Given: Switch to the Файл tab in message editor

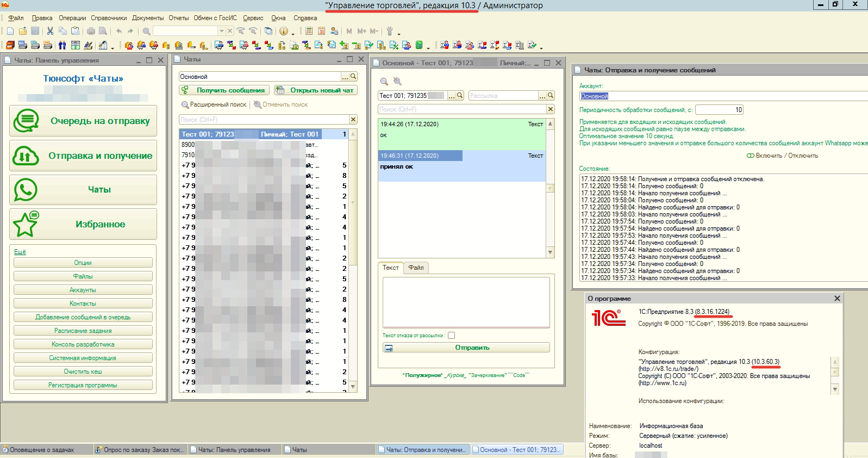Looking at the screenshot, I should click(416, 268).
